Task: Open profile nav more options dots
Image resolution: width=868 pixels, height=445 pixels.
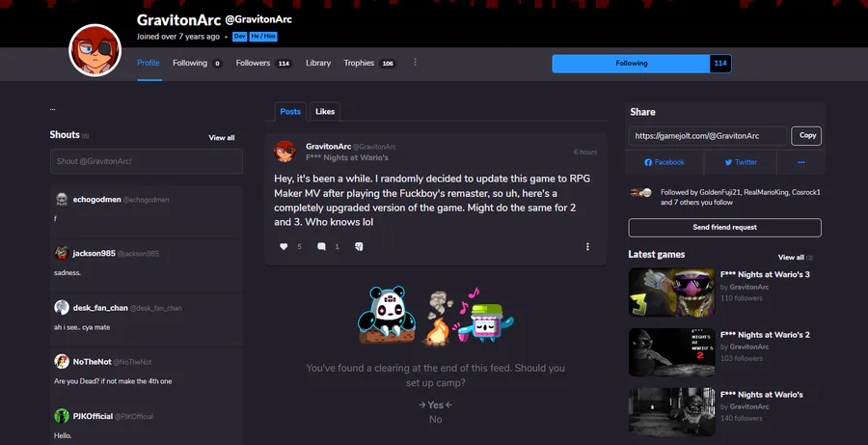Action: click(415, 63)
